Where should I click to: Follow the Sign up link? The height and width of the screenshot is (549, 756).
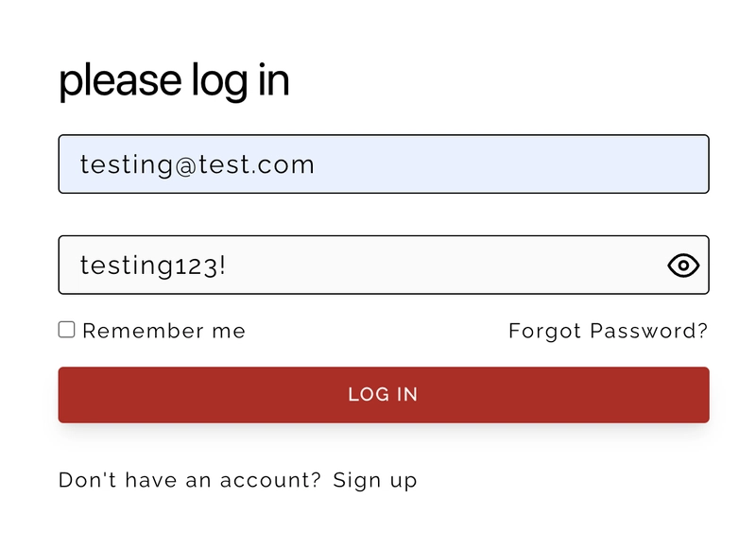click(x=374, y=481)
